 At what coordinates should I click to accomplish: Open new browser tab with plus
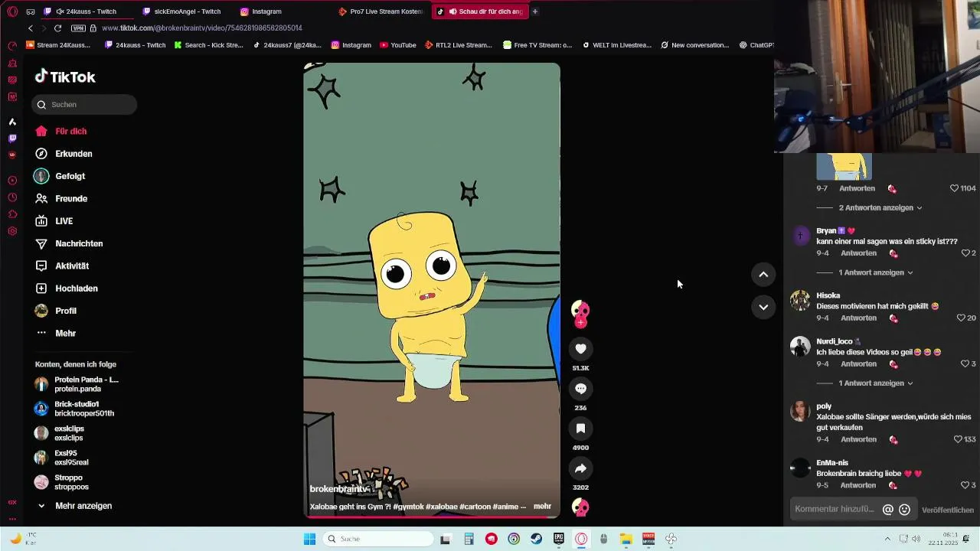(535, 11)
